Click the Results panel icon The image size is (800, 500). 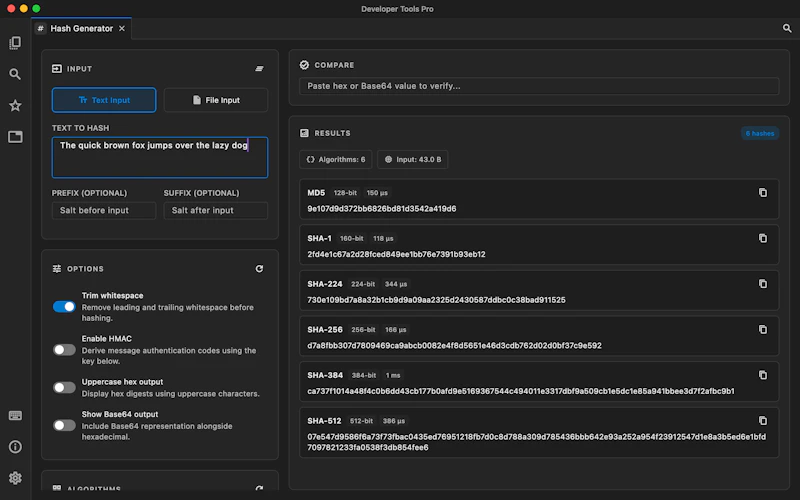pyautogui.click(x=304, y=133)
